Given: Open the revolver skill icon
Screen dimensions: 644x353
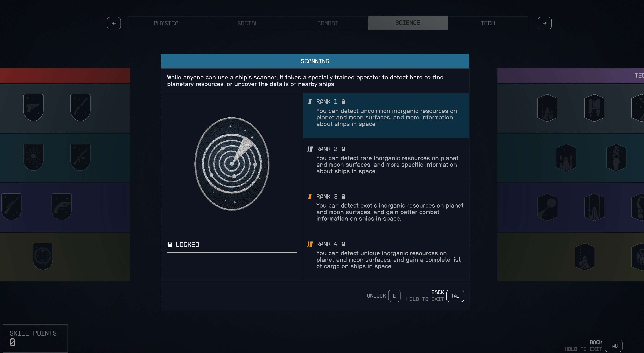Looking at the screenshot, I should tap(62, 206).
